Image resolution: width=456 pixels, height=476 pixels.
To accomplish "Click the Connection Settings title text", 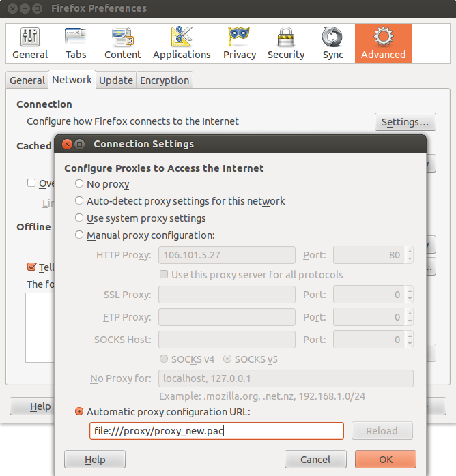I will [144, 144].
